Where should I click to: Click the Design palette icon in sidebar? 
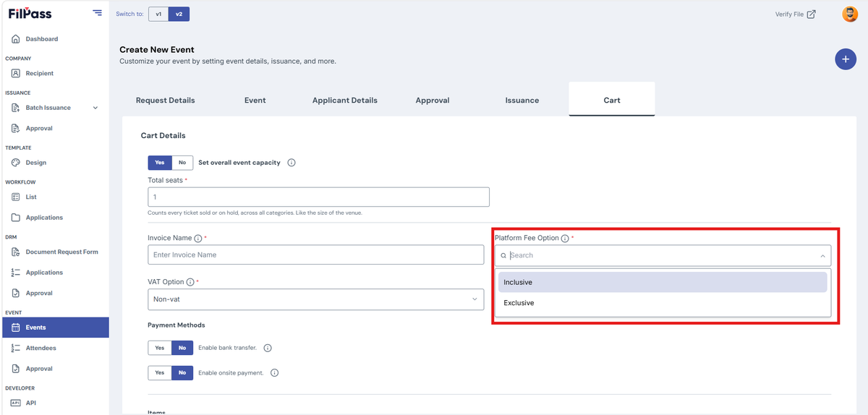[16, 163]
